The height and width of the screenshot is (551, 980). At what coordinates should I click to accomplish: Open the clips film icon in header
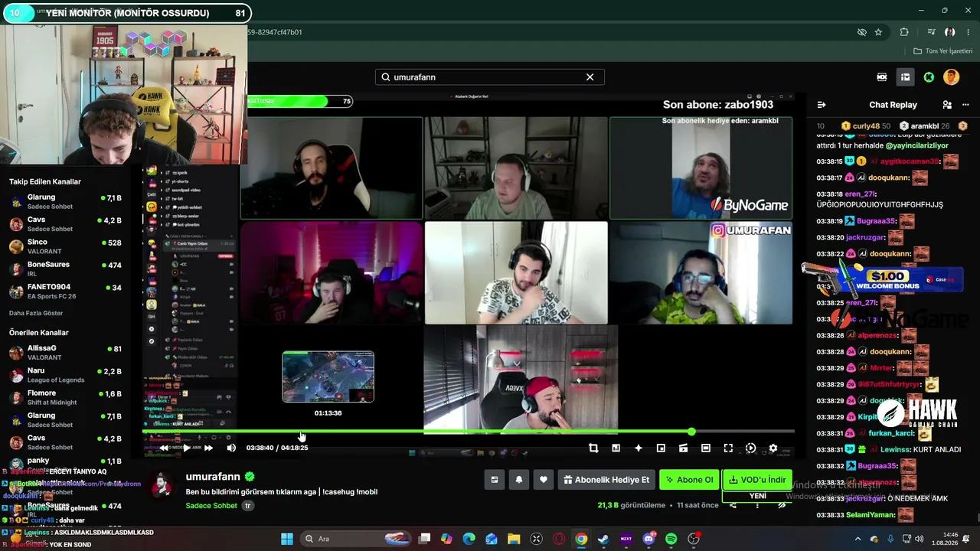click(x=882, y=77)
